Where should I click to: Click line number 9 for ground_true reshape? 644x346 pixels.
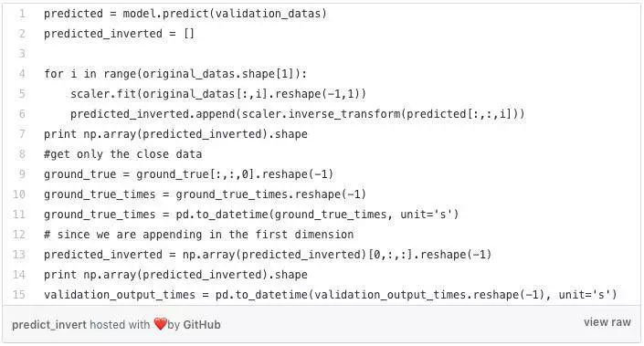click(x=22, y=174)
